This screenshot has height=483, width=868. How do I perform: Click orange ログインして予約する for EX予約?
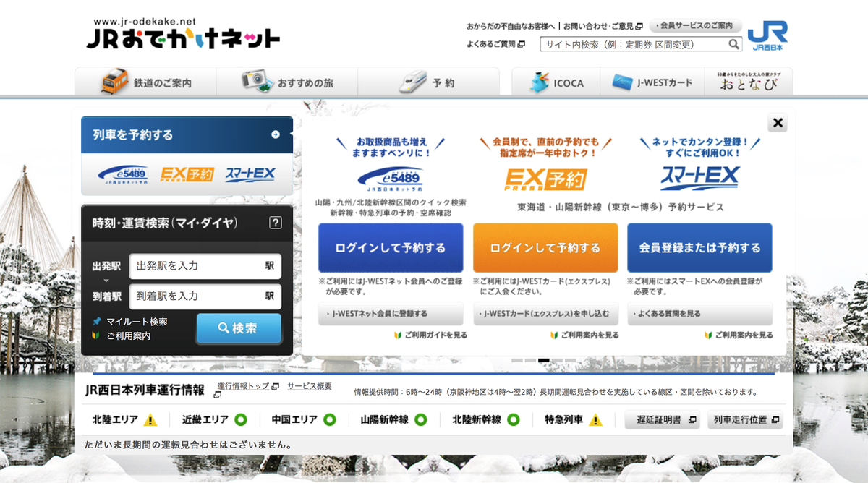[x=545, y=248]
